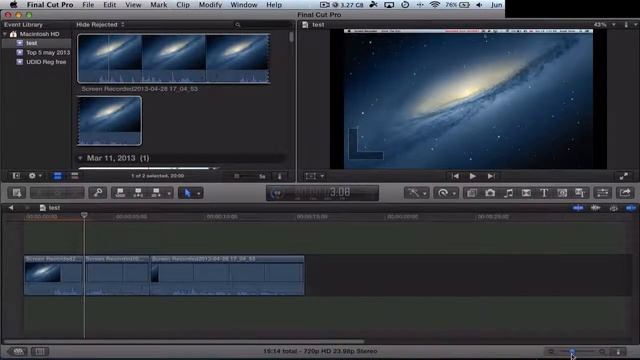Click the Append clip to storyline icon

click(156, 193)
